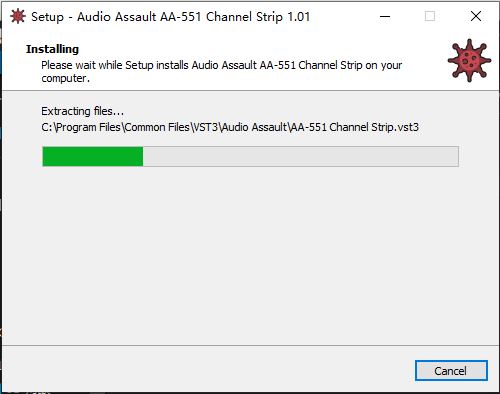
Task: Click the Extracting files status text
Action: click(82, 111)
